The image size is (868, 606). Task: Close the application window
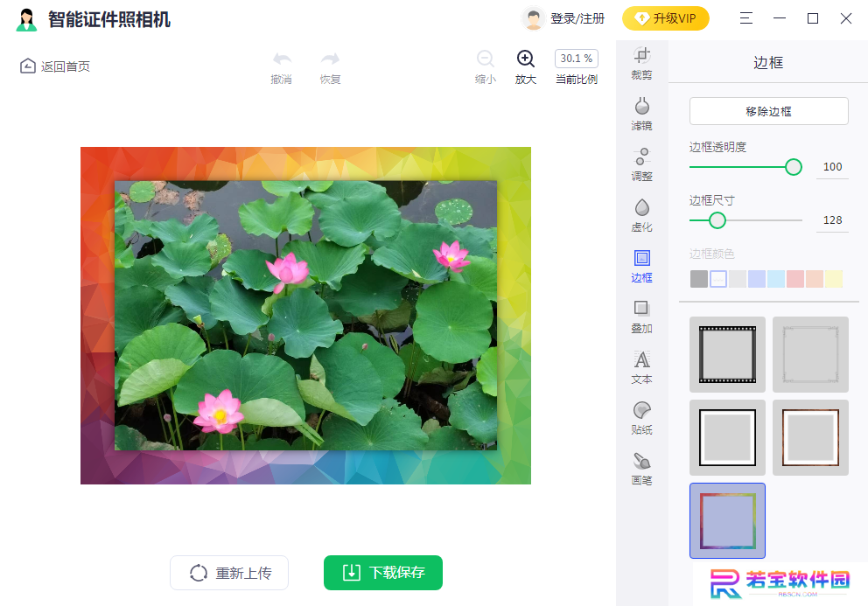click(846, 19)
